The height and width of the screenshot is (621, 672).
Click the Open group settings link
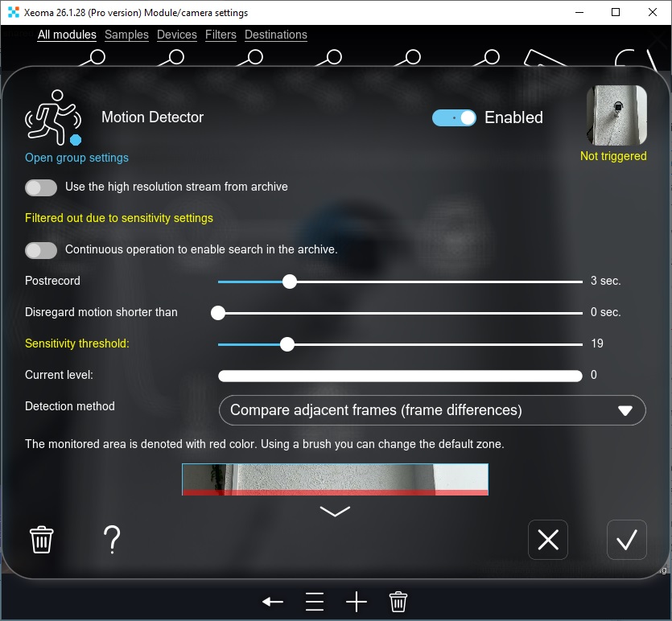click(76, 158)
